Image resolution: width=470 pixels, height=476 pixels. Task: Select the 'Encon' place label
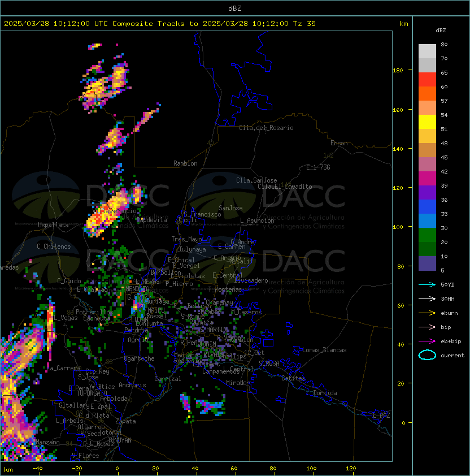(339, 143)
